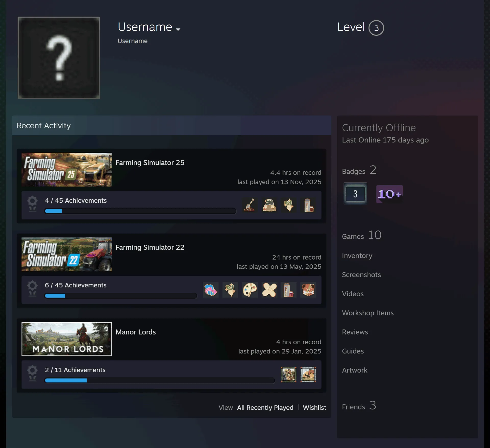The height and width of the screenshot is (448, 490).
Task: Click the Level 3 circle badge
Action: click(x=376, y=28)
